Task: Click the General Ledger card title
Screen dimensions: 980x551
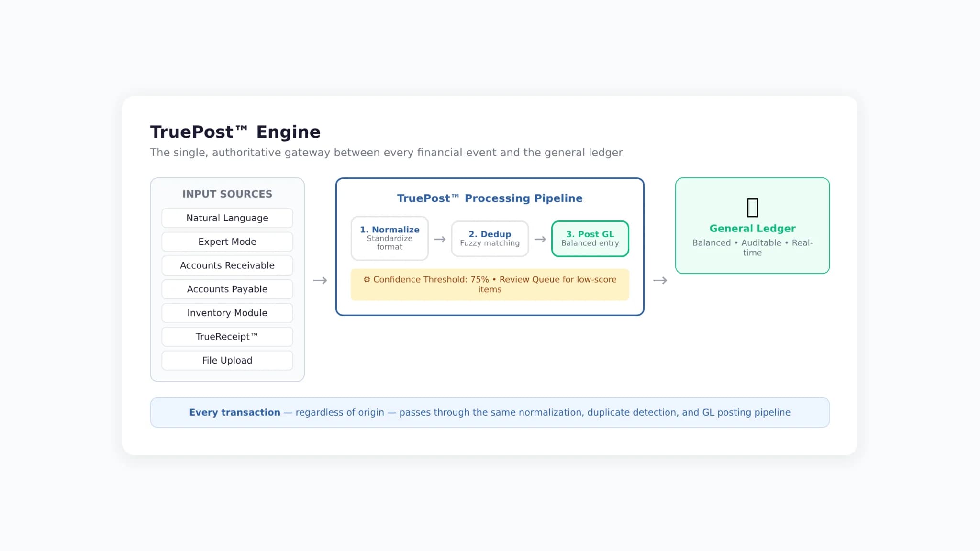Action: [x=752, y=229]
